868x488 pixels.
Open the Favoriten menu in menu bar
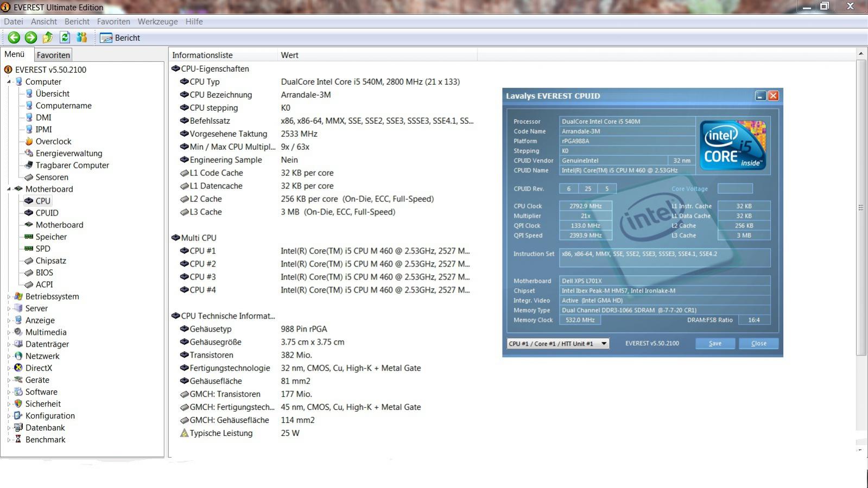click(x=113, y=22)
